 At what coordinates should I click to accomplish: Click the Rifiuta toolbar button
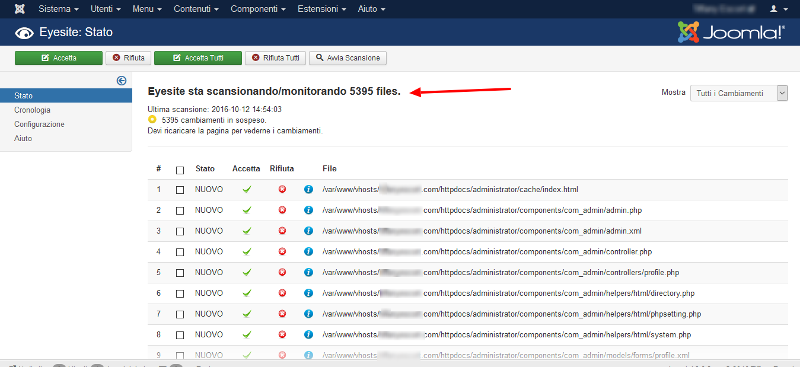[x=129, y=58]
